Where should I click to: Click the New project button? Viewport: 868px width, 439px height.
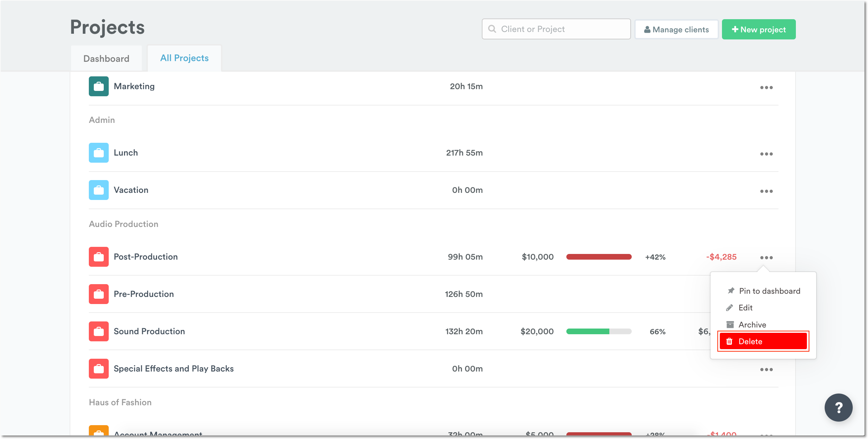tap(759, 29)
